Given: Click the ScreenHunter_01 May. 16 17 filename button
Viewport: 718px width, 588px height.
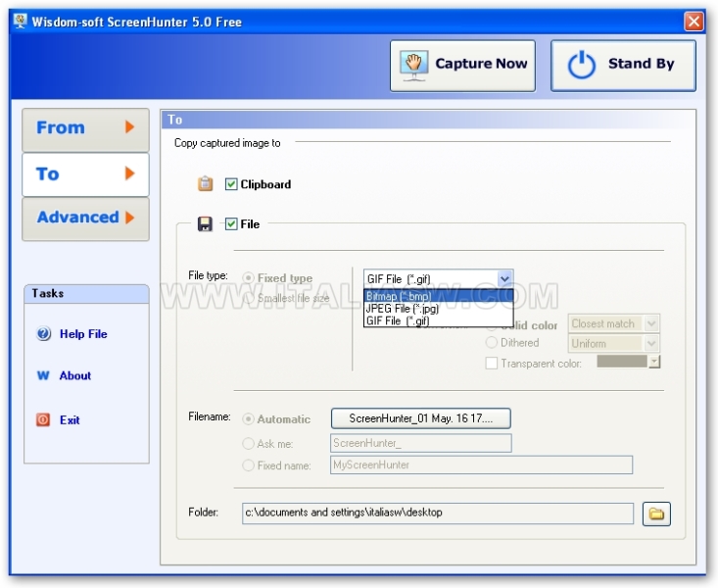Looking at the screenshot, I should pyautogui.click(x=421, y=418).
